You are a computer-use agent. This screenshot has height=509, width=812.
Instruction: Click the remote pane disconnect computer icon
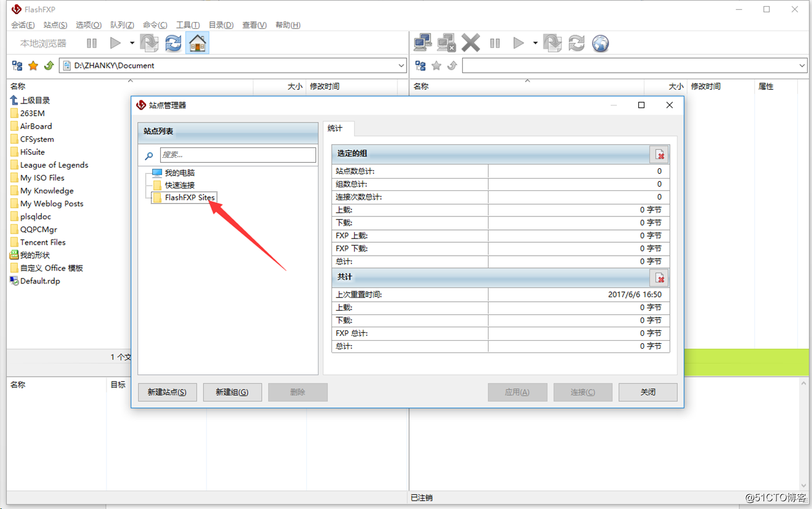point(446,43)
